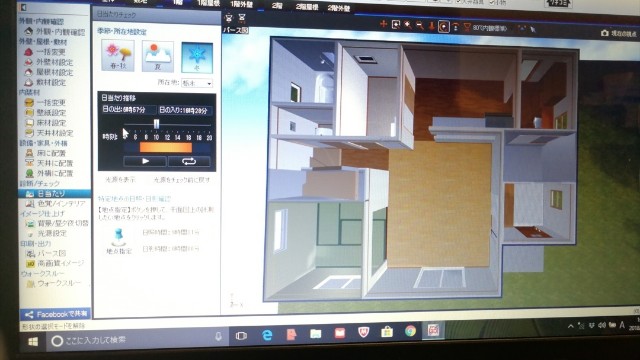Click the orange daylight duration bar
Image resolution: width=640 pixels, height=360 pixels.
166,147
